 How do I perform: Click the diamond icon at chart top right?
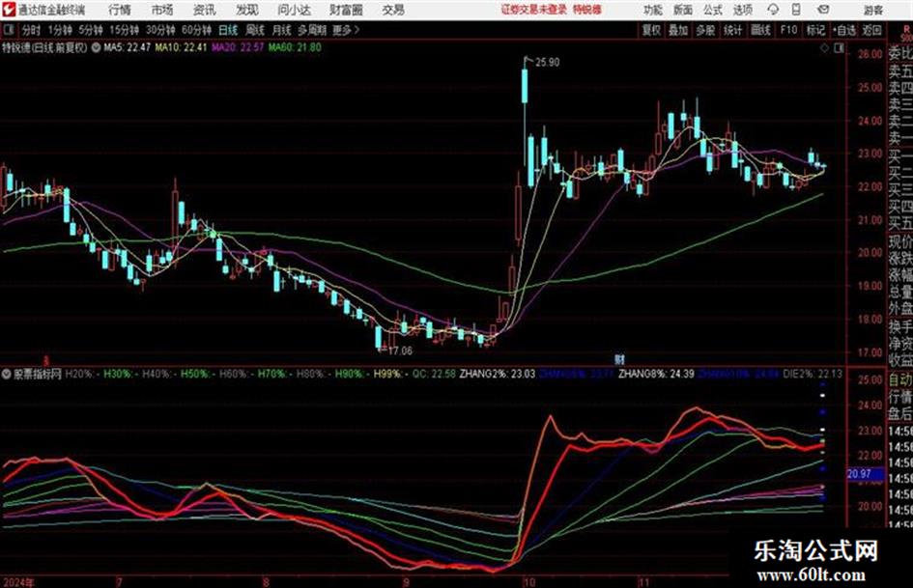(824, 48)
